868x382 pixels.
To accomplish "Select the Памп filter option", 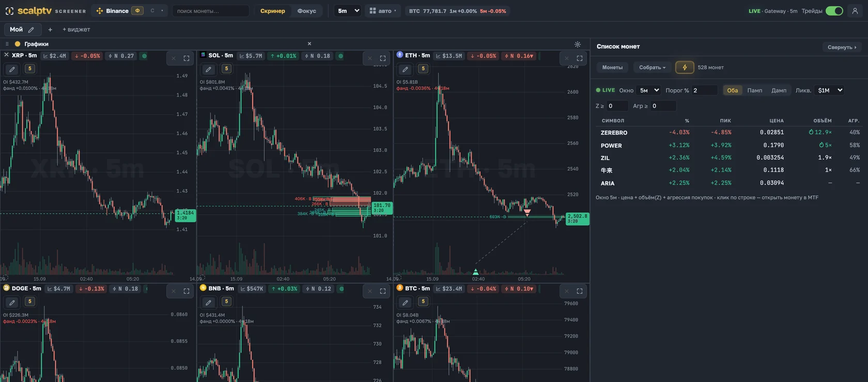I will (x=754, y=90).
